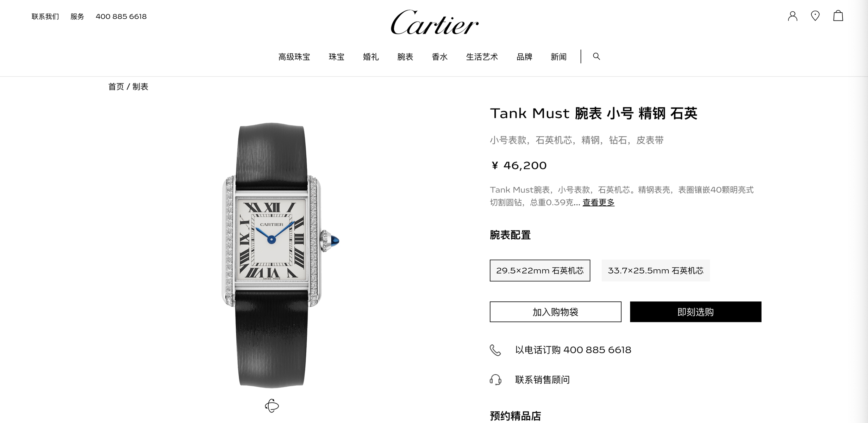Open the 香水 navigation menu
This screenshot has width=868, height=423.
(440, 57)
